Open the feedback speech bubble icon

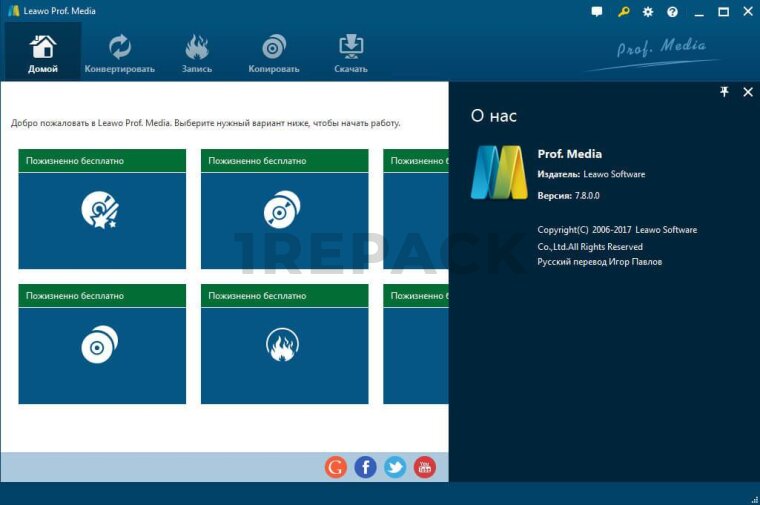[x=597, y=12]
